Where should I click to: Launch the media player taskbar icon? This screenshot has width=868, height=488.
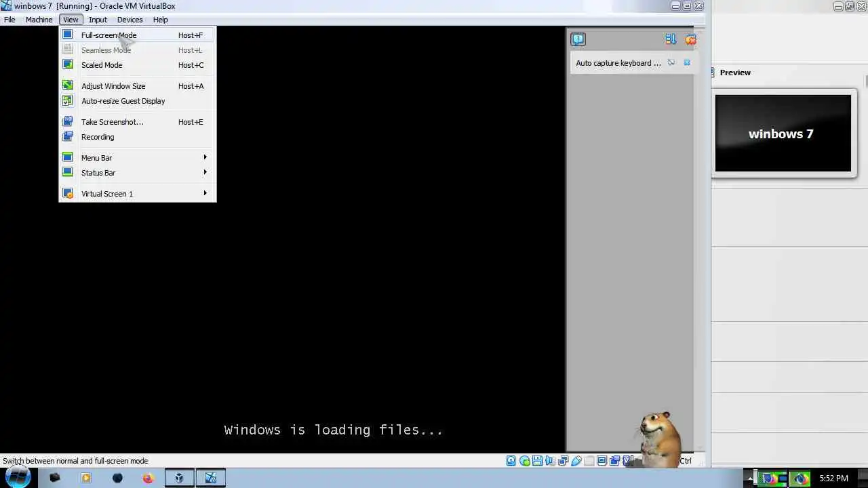point(86,478)
